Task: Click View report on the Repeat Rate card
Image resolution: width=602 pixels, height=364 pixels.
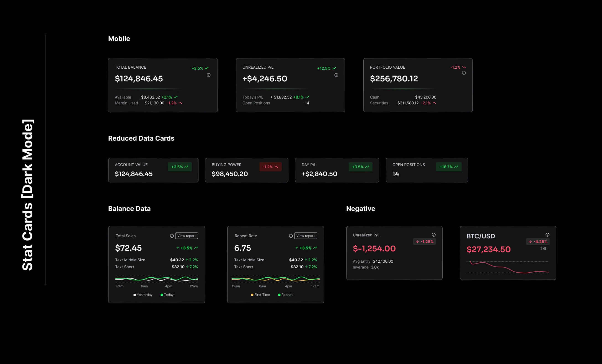Action: pyautogui.click(x=306, y=236)
